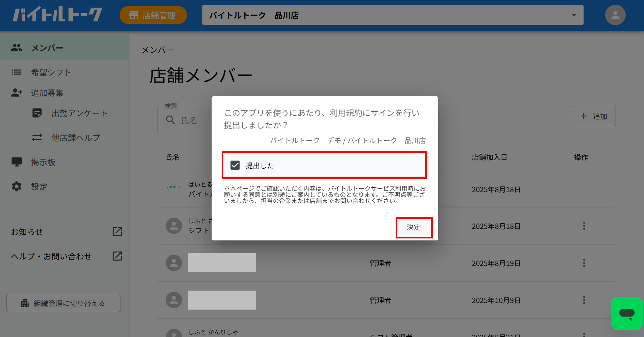This screenshot has width=644, height=337.
Task: Click the date 2025年10月9日
Action: [496, 300]
